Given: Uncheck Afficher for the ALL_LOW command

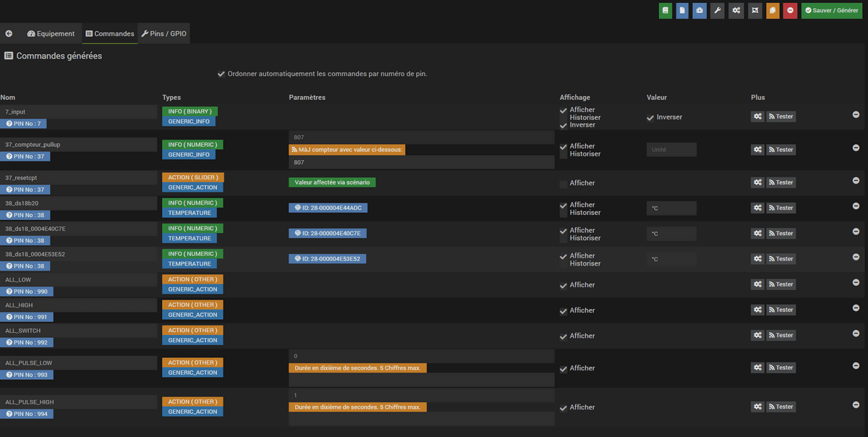Looking at the screenshot, I should point(563,286).
